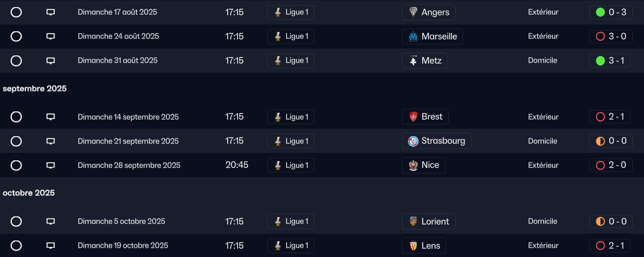Click the TV monitor icon for Nice match
The height and width of the screenshot is (257, 644).
tap(51, 165)
